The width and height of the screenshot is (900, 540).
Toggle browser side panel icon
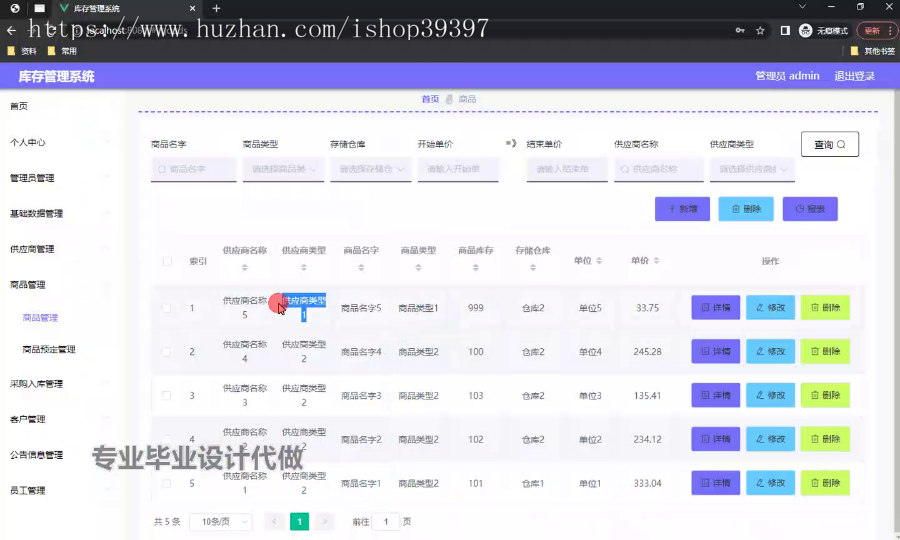tap(785, 30)
